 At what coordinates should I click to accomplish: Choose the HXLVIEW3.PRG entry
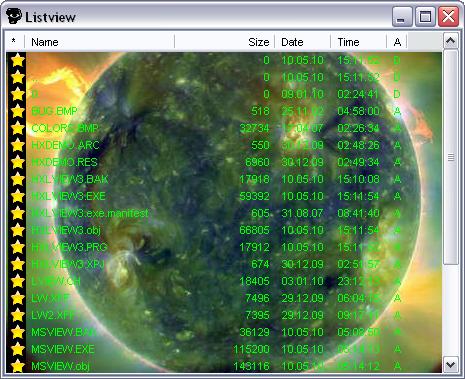coord(69,247)
